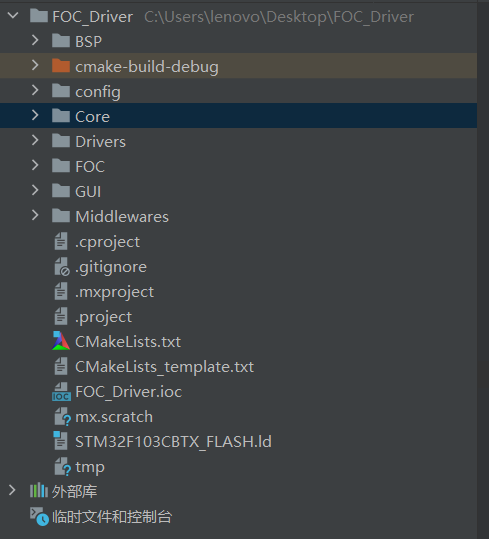489x539 pixels.
Task: Click the orange cmake-build-debug folder icon
Action: coord(61,66)
